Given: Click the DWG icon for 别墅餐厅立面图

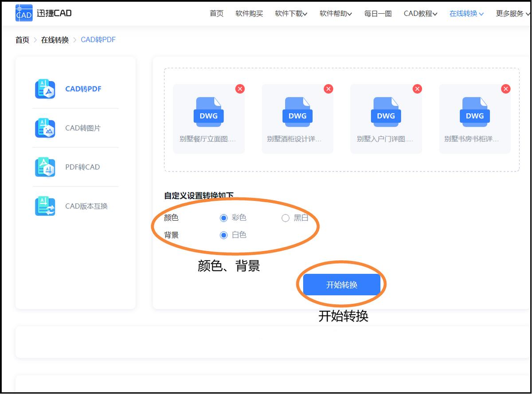Looking at the screenshot, I should coord(208,112).
